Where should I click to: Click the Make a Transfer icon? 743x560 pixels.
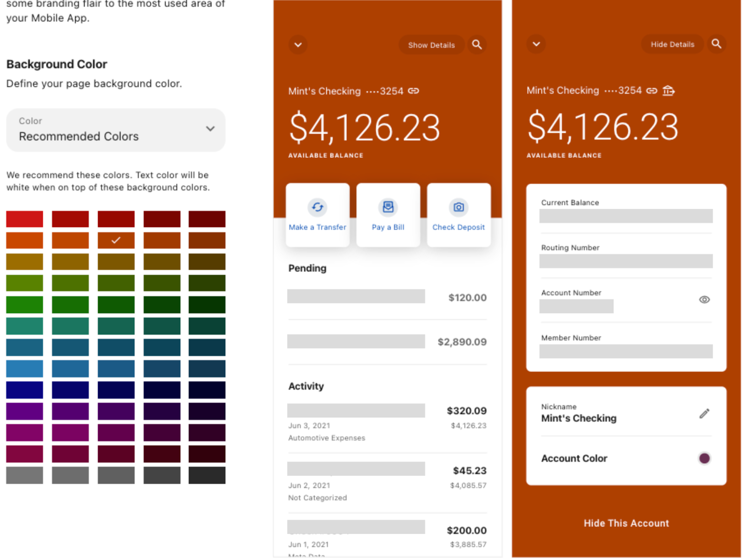click(x=317, y=208)
